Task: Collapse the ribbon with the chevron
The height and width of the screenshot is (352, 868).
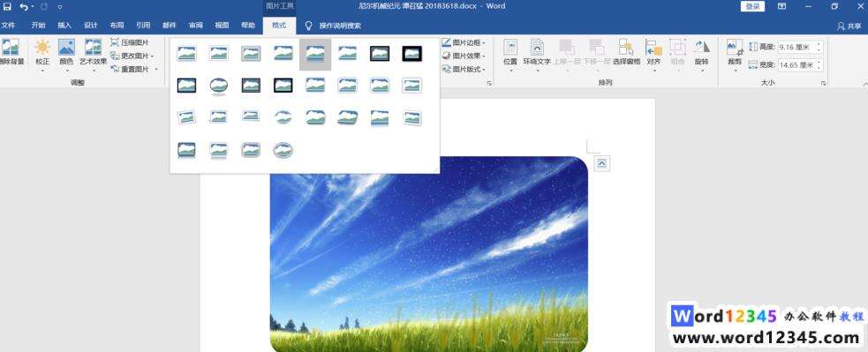Action: [x=864, y=83]
